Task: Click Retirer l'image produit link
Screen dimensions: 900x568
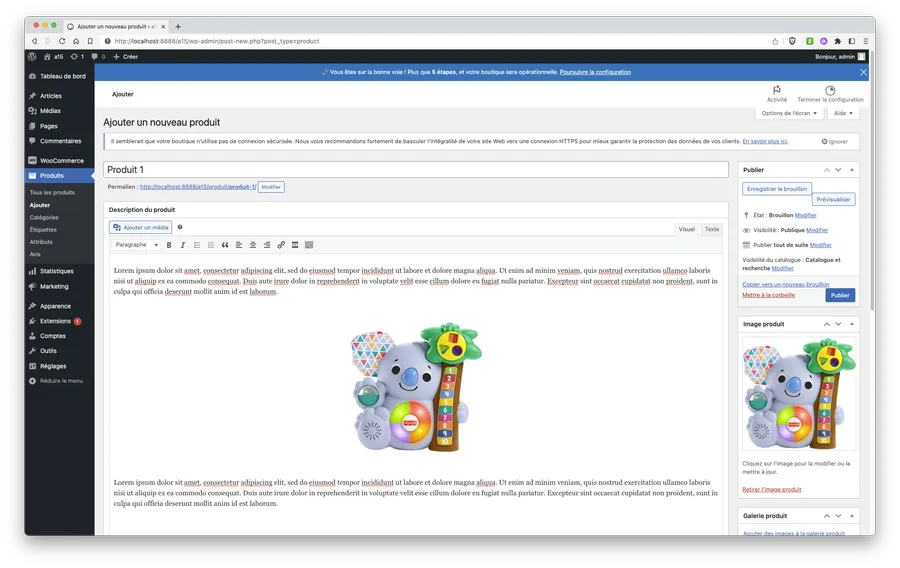Action: point(771,489)
